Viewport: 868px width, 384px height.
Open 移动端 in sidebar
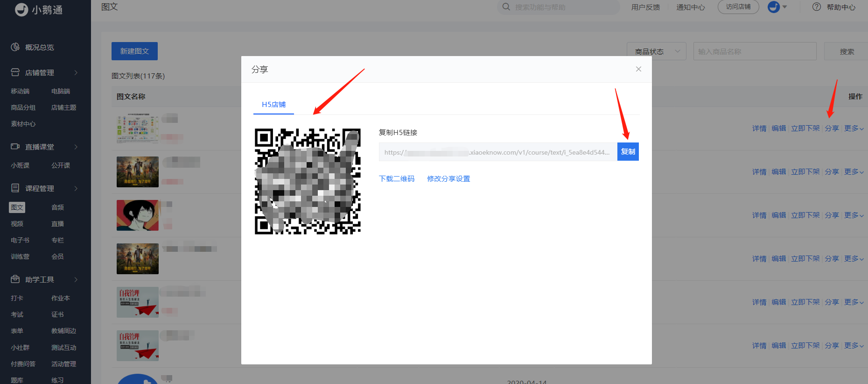[20, 91]
